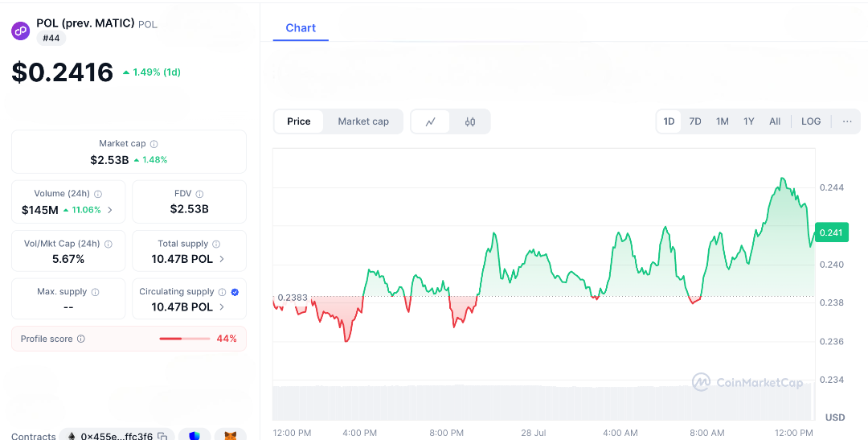Click the POL (prev. MATIC) title
The width and height of the screenshot is (868, 440).
(x=85, y=23)
